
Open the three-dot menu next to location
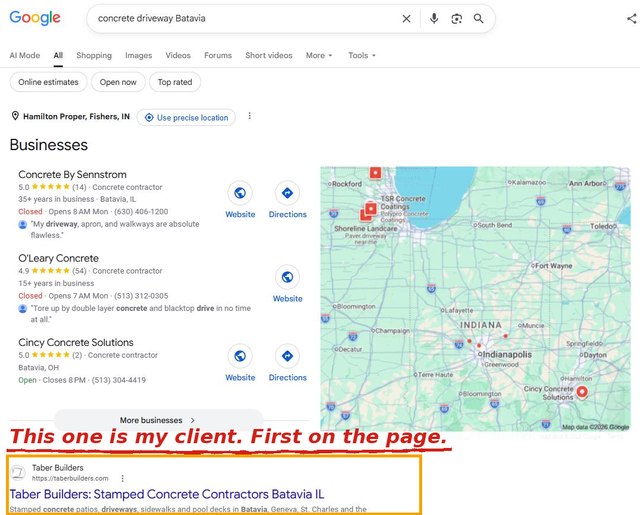pos(249,116)
